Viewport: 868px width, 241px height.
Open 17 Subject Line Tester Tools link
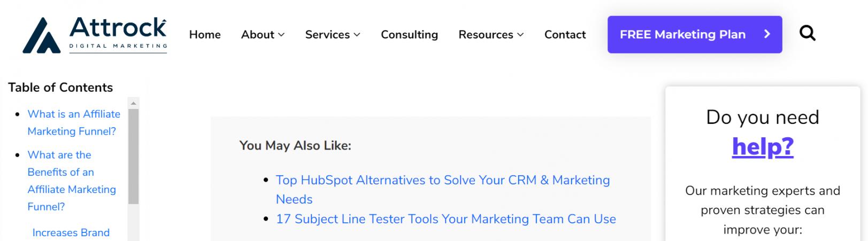(x=445, y=219)
